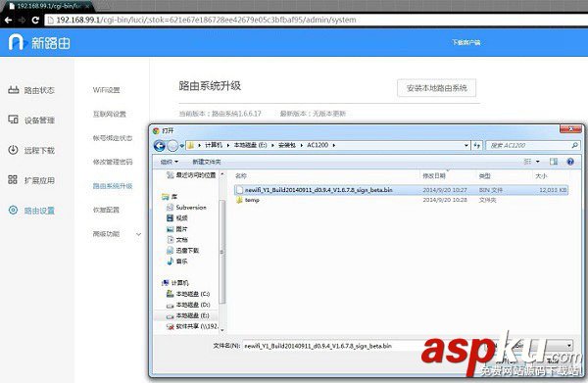This screenshot has height=383, width=588.
Task: Toggle the preview pane icon
Action: pos(554,162)
